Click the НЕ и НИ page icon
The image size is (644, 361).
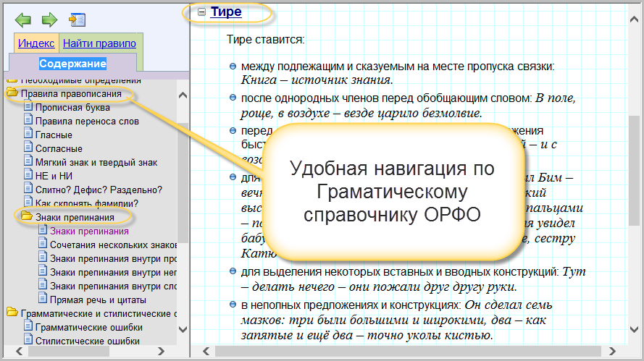pyautogui.click(x=28, y=174)
